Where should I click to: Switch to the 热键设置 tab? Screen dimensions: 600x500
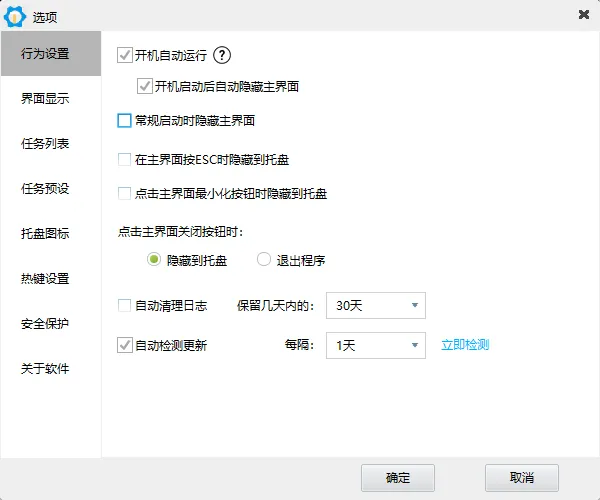tap(51, 279)
